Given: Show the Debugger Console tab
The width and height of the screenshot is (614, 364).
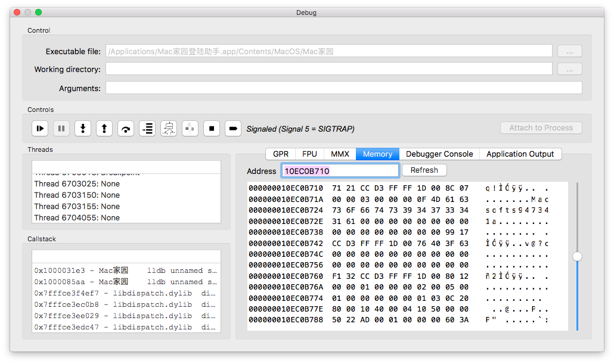Looking at the screenshot, I should tap(439, 154).
